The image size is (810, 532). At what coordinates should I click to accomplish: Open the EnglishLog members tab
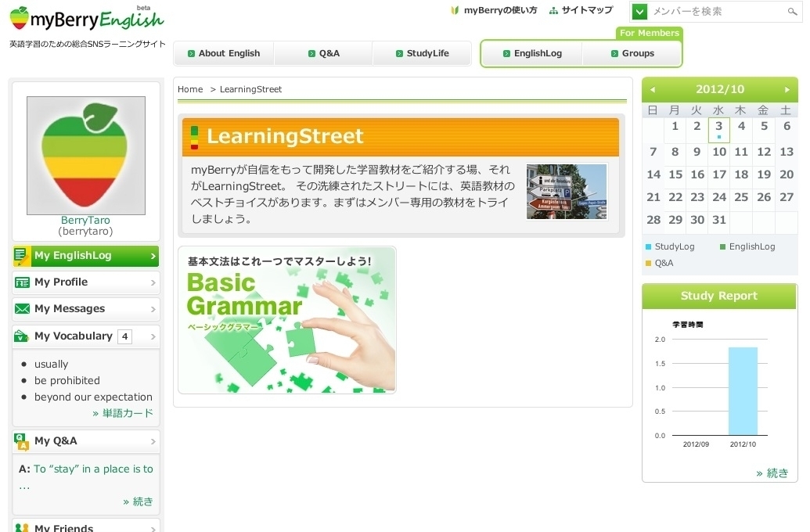(x=532, y=53)
